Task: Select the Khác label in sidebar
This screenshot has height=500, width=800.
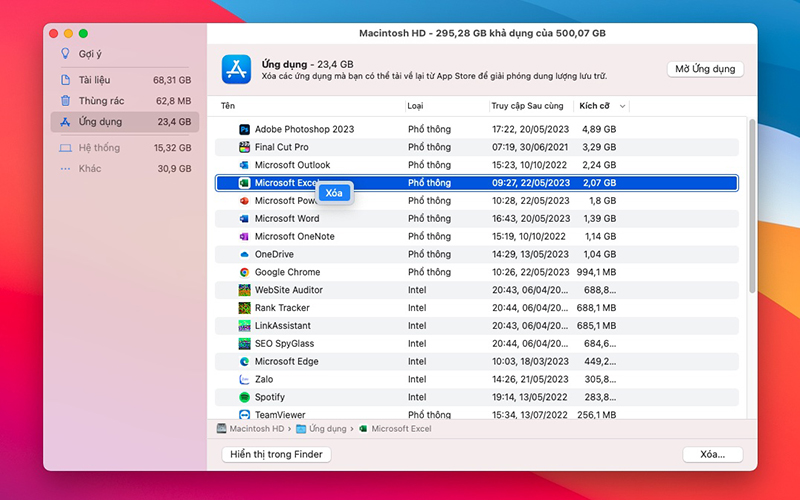Action: point(90,168)
